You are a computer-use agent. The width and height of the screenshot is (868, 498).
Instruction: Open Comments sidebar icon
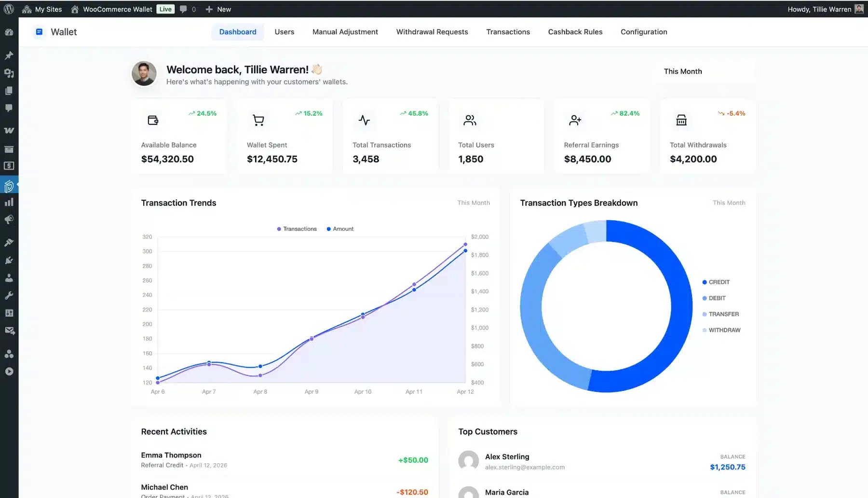(x=9, y=108)
